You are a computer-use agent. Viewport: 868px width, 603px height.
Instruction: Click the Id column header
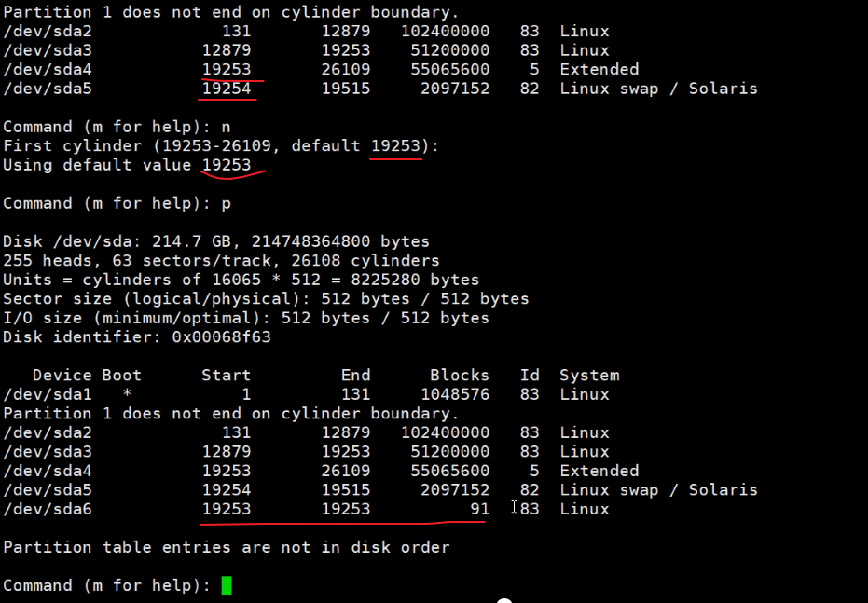click(530, 375)
